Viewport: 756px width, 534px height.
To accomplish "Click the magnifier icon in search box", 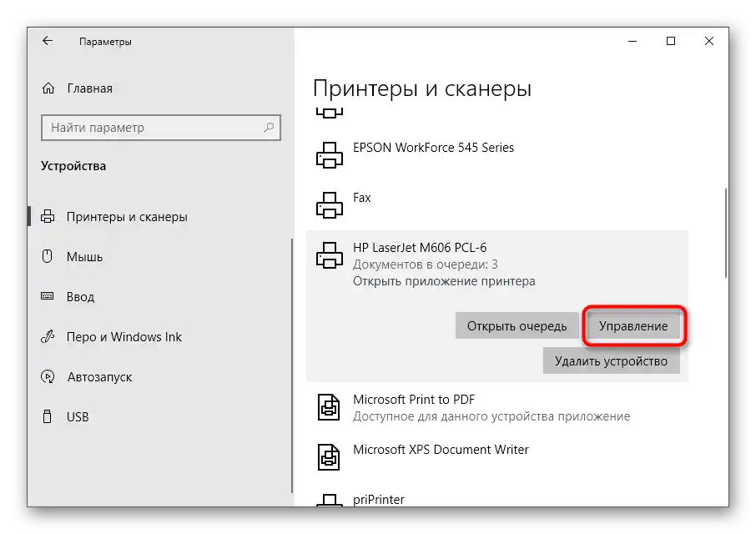I will [x=269, y=127].
